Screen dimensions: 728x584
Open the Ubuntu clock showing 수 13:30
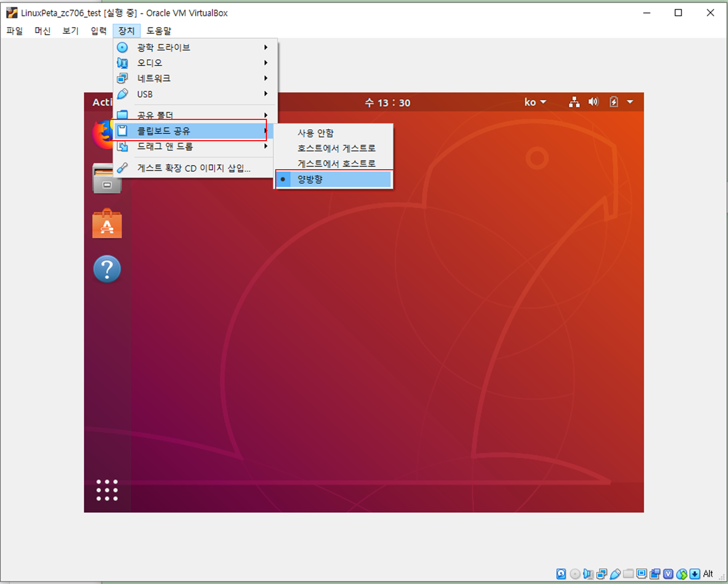coord(387,103)
